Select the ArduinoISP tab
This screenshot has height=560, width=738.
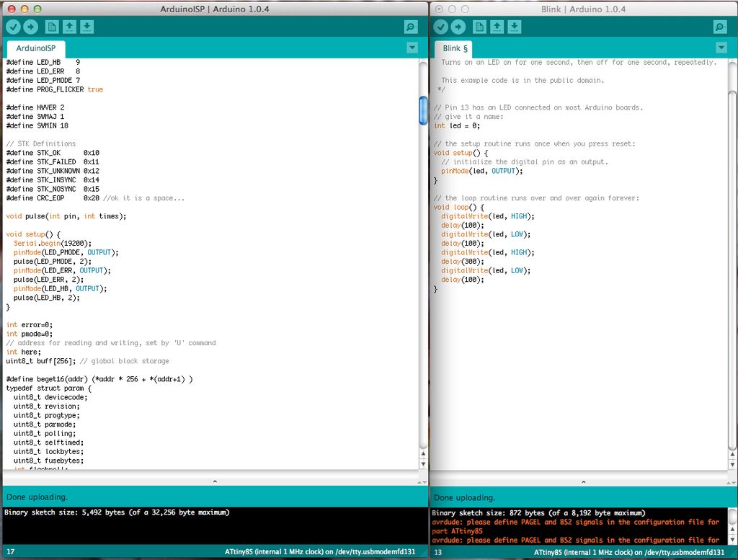[x=35, y=48]
